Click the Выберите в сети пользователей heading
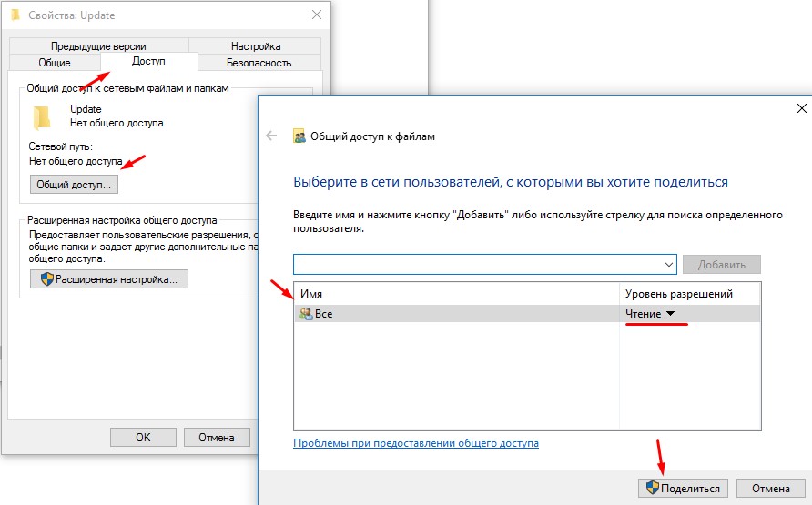This screenshot has height=505, width=812. (511, 182)
